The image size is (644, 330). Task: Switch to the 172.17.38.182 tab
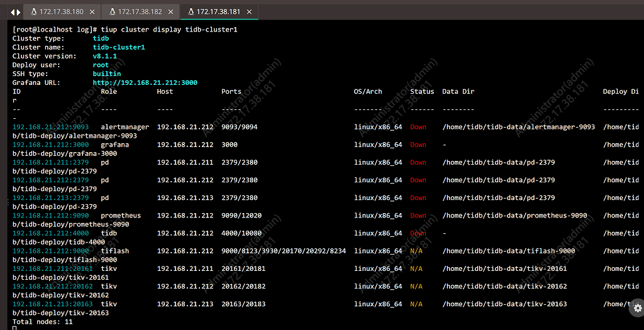[140, 12]
